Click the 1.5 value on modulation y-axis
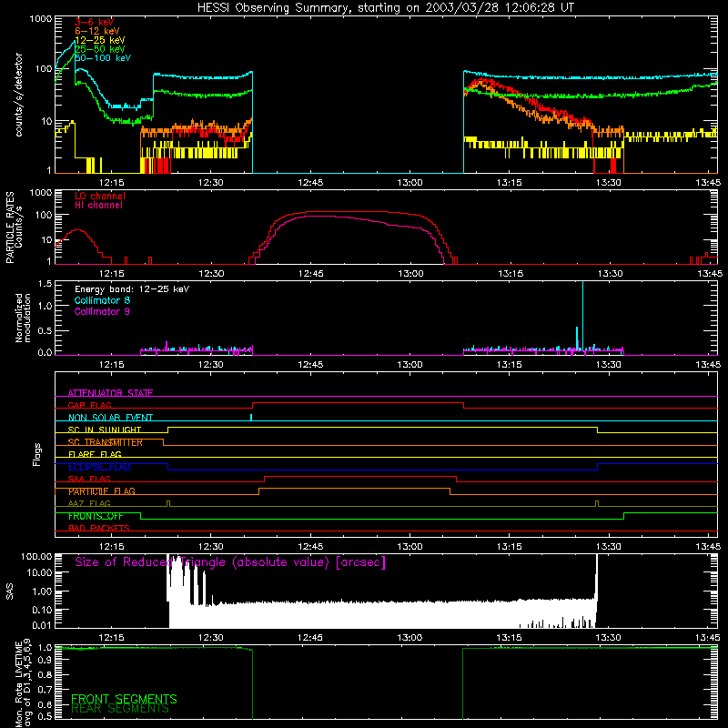This screenshot has height=728, width=728. (x=45, y=284)
